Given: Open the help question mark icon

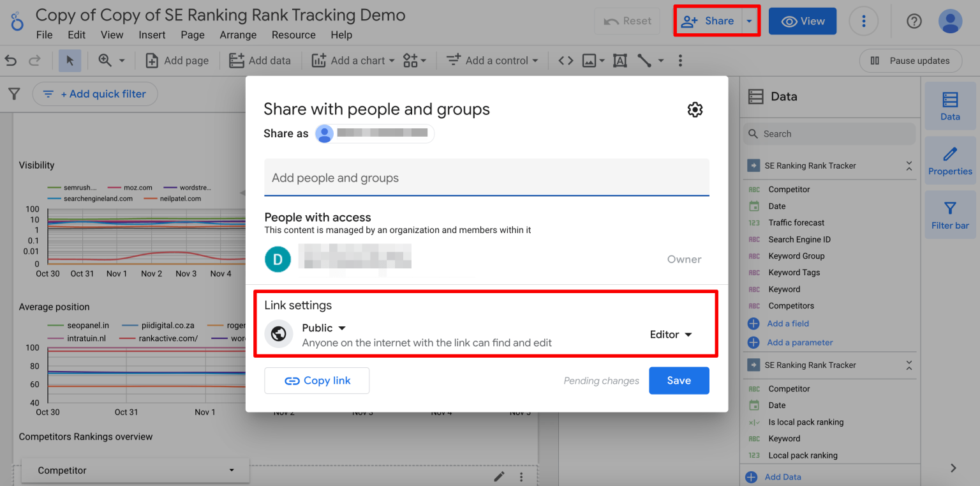Looking at the screenshot, I should coord(914,21).
